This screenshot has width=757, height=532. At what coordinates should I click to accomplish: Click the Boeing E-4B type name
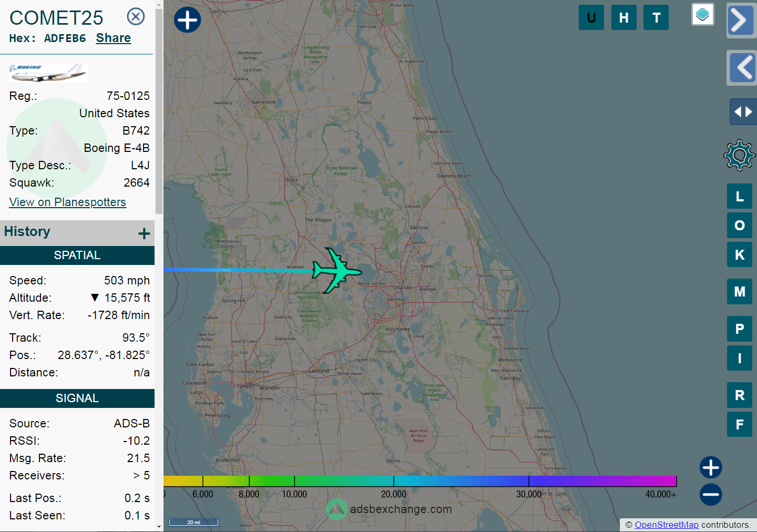point(117,148)
